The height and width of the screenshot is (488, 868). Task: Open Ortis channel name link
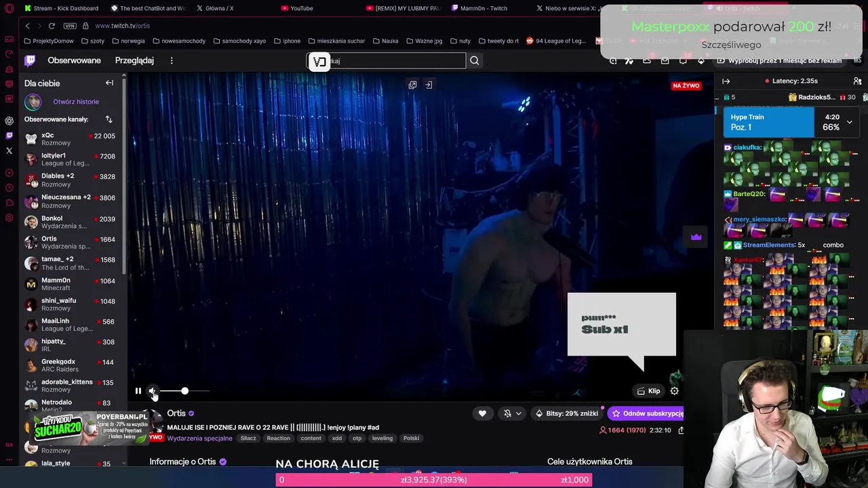(x=176, y=413)
